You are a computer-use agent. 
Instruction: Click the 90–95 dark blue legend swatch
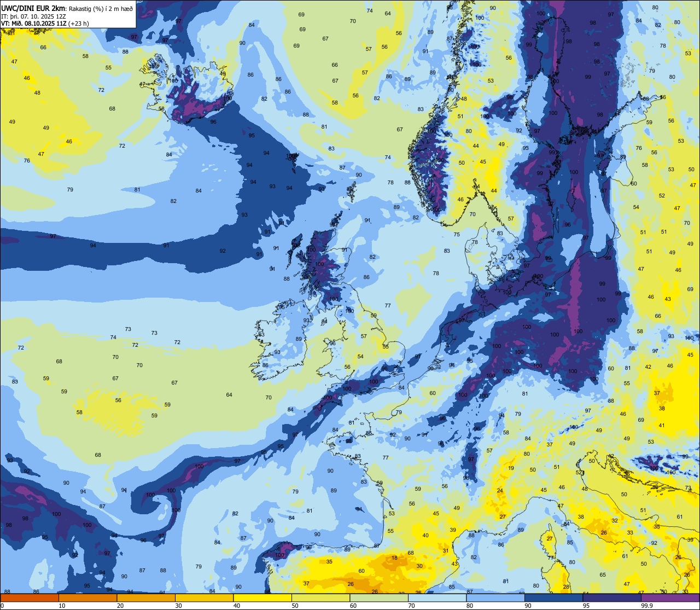[x=553, y=598]
